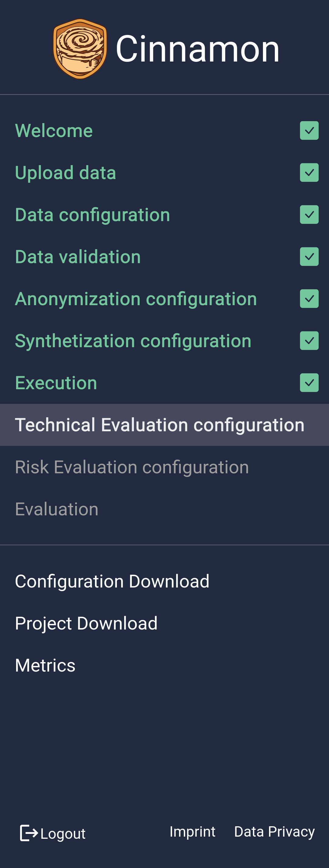Click the Logout arrow icon
This screenshot has width=329, height=868.
click(x=29, y=833)
